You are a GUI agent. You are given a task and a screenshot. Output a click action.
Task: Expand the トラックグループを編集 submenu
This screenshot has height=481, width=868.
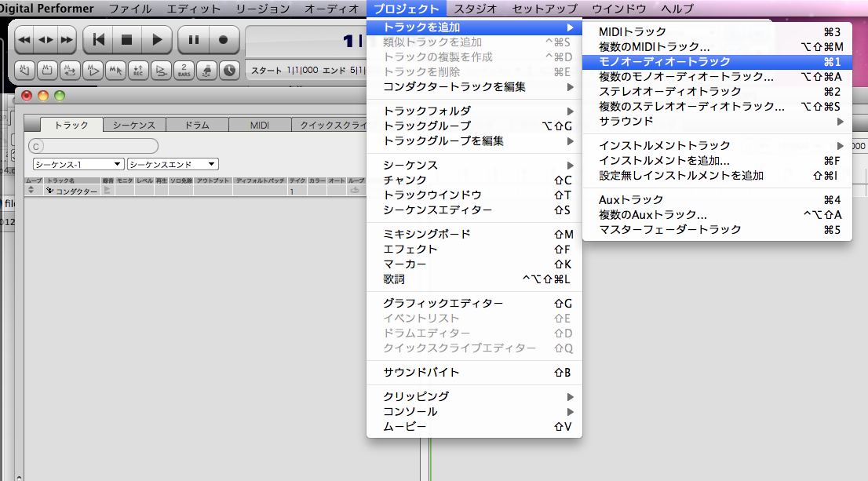pos(474,141)
